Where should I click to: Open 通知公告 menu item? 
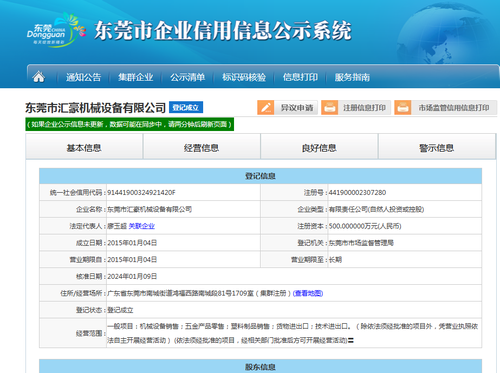tap(83, 77)
